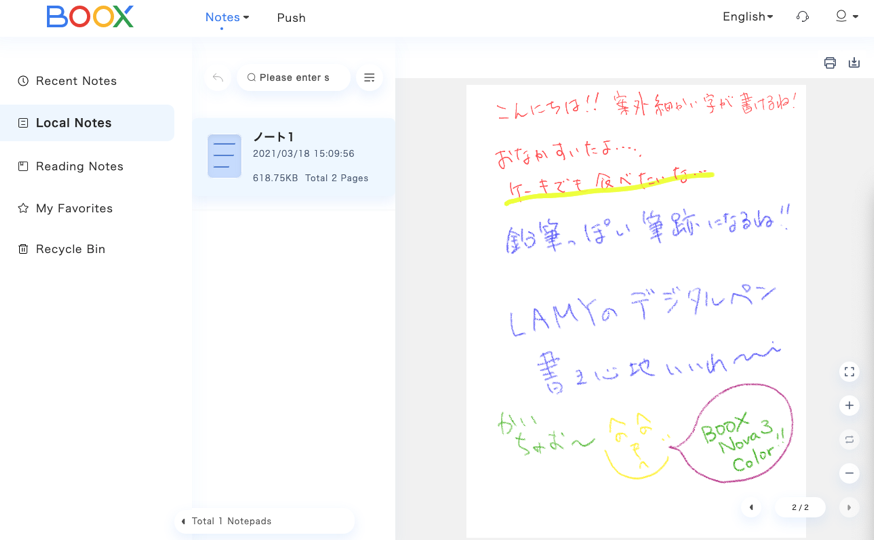Zoom out with the minus button
874x540 pixels.
click(849, 474)
